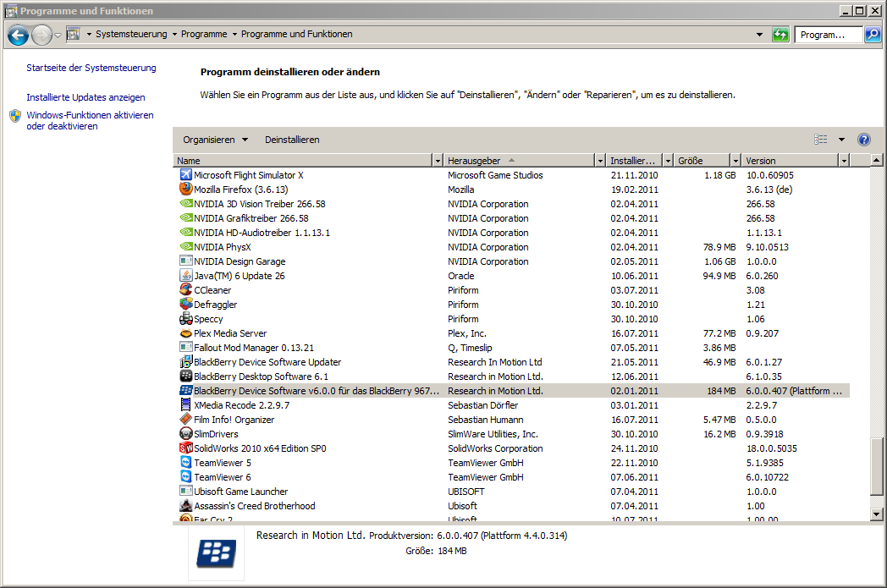
Task: Change the view with the view icon
Action: [820, 140]
